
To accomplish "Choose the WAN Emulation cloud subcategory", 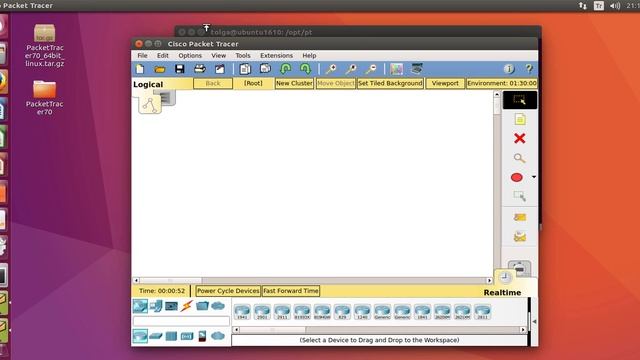I will [218, 336].
